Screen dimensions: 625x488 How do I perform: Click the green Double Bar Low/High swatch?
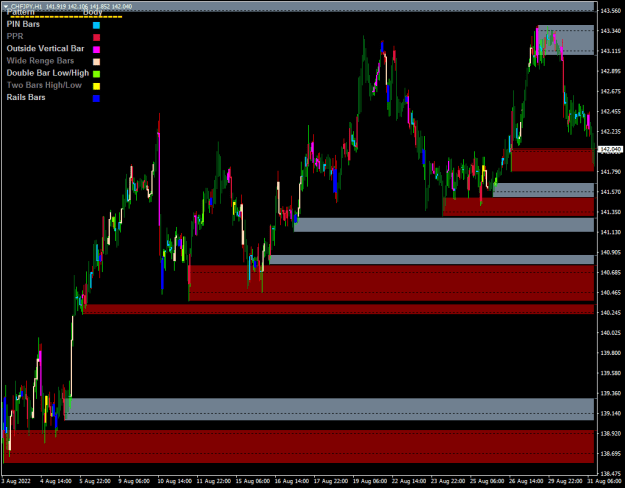coord(96,74)
